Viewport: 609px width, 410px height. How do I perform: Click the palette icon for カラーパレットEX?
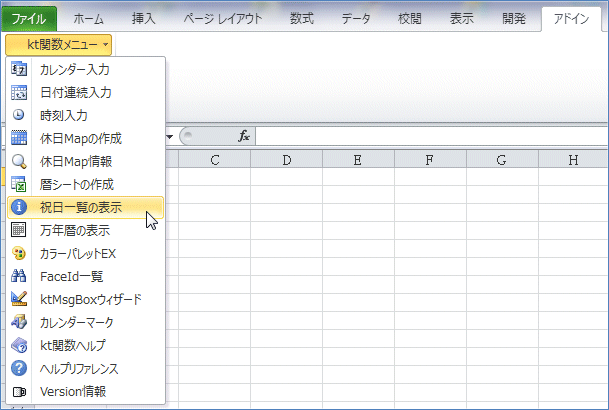click(x=18, y=253)
